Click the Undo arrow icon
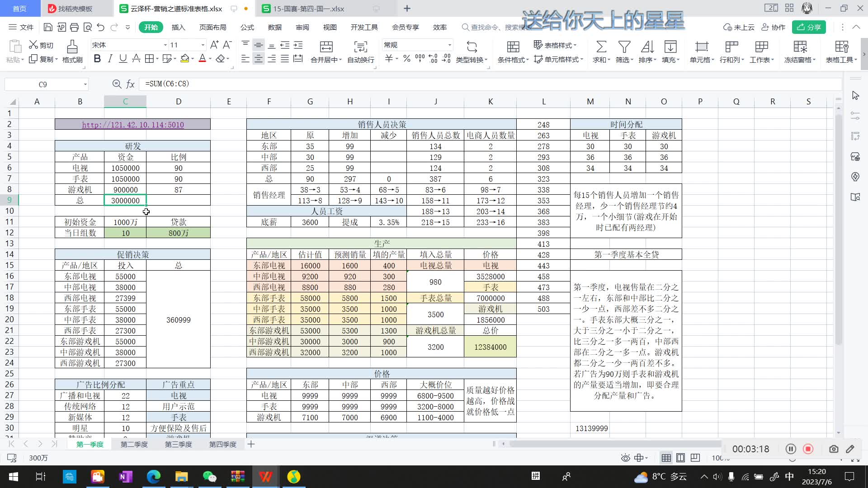The image size is (868, 488). tap(100, 27)
